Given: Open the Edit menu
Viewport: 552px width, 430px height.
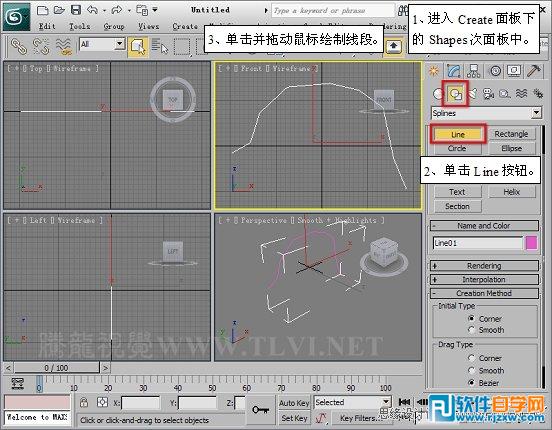Looking at the screenshot, I should tap(47, 26).
